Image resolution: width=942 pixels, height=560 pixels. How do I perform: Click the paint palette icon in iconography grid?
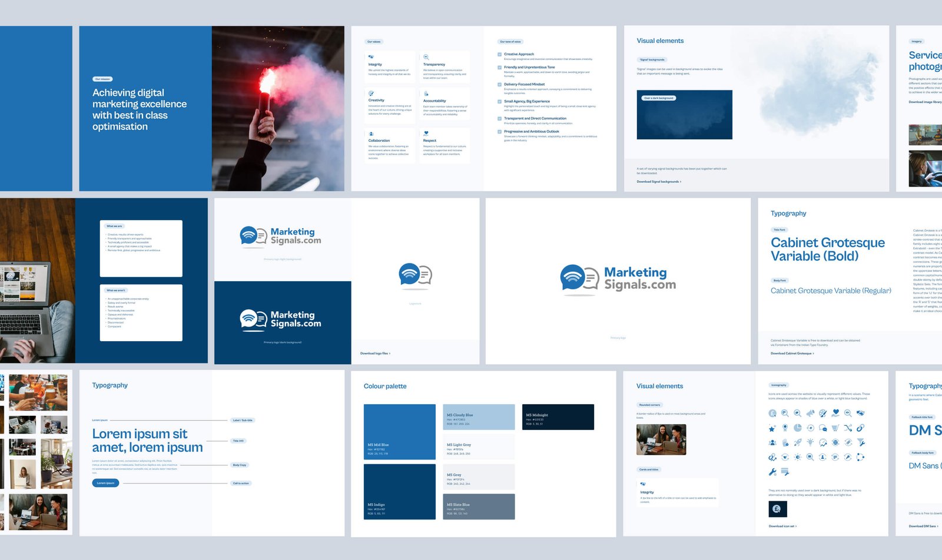point(823,413)
